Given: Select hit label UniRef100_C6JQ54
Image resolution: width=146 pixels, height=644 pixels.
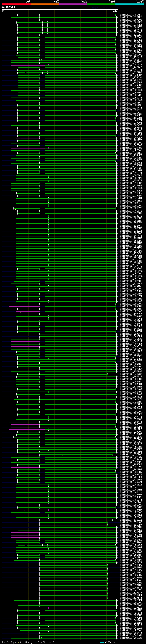Looking at the screenshot, I should (131, 331).
